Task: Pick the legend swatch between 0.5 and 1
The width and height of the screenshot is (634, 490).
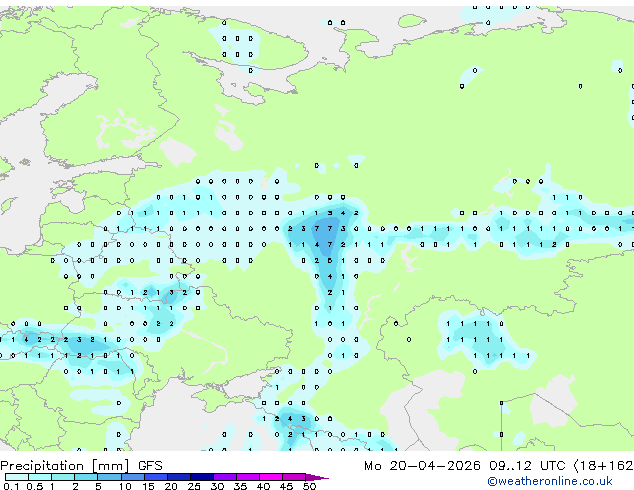Action: [x=40, y=477]
